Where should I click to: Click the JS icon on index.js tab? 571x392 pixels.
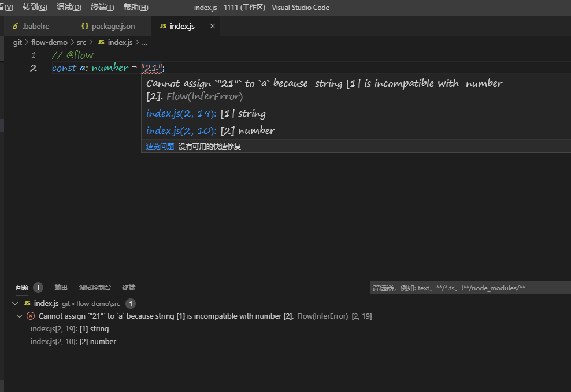(163, 27)
